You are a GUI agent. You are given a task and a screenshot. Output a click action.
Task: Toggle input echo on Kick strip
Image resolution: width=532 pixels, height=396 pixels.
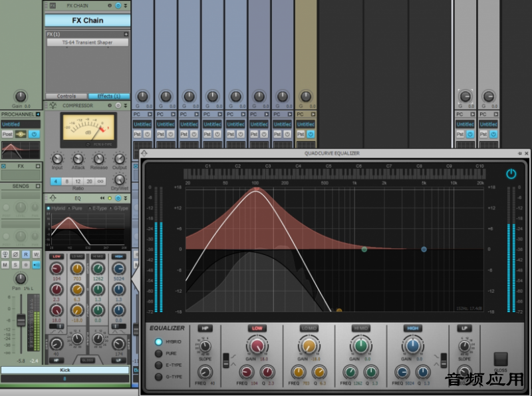point(36,265)
